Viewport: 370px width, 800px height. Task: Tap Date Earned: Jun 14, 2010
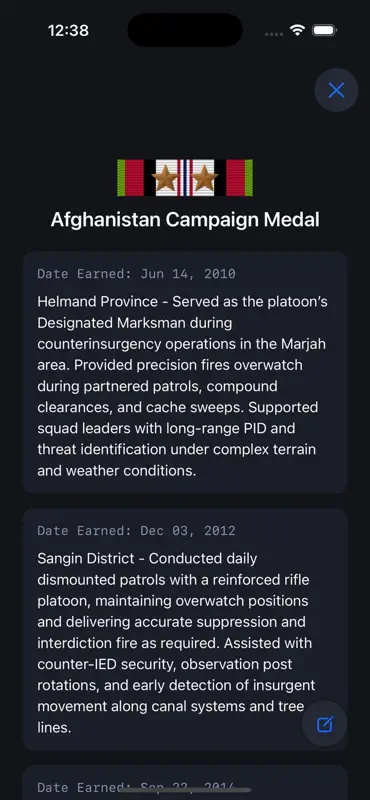pos(136,273)
